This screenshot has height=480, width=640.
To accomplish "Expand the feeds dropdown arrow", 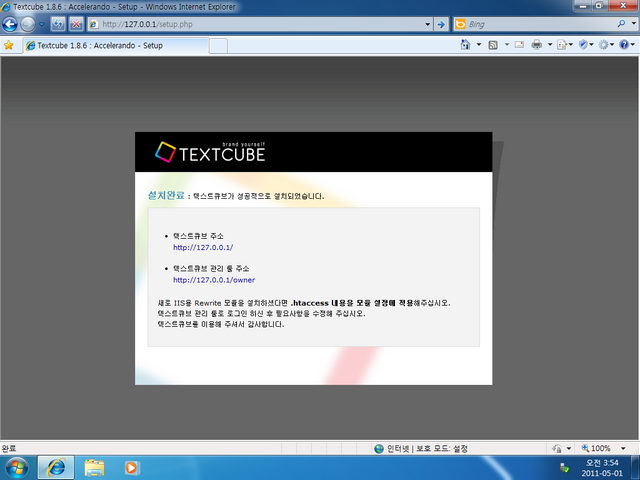I will coord(507,44).
